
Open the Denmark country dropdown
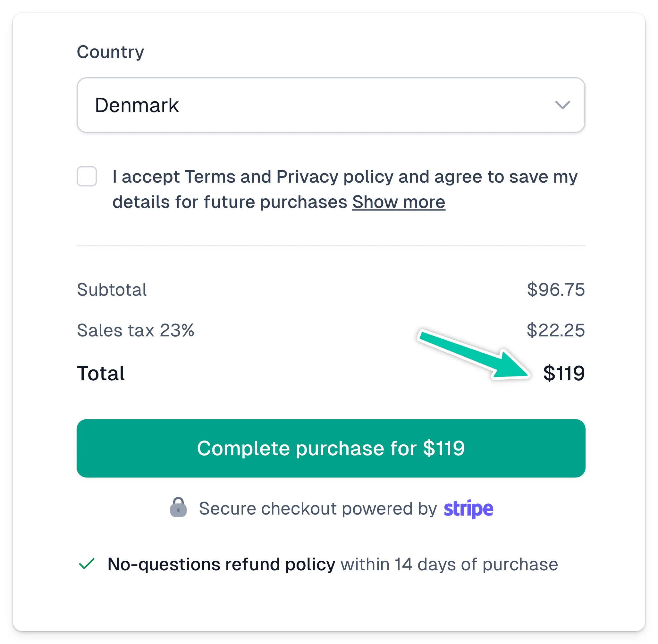pos(331,105)
